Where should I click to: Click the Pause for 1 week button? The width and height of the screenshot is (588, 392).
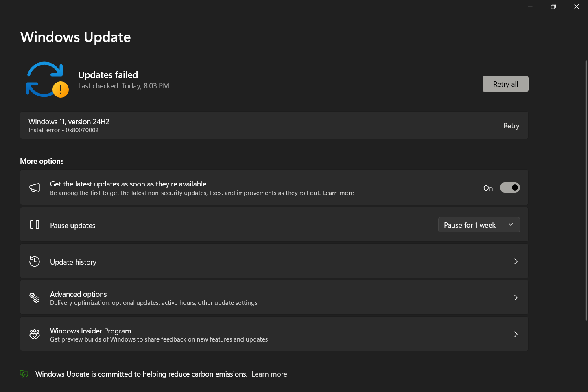(x=470, y=225)
